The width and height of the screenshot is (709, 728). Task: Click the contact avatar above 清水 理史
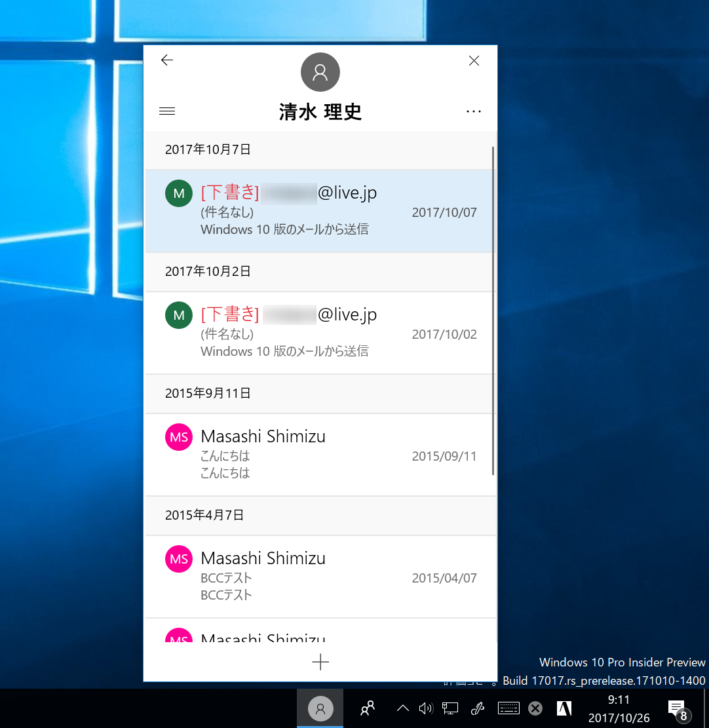tap(320, 72)
